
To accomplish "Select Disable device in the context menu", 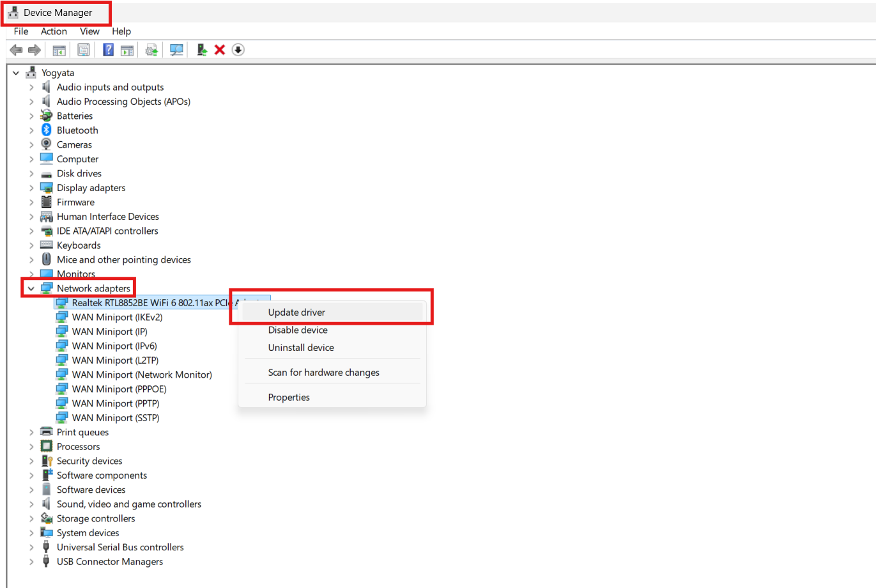I will (x=297, y=330).
